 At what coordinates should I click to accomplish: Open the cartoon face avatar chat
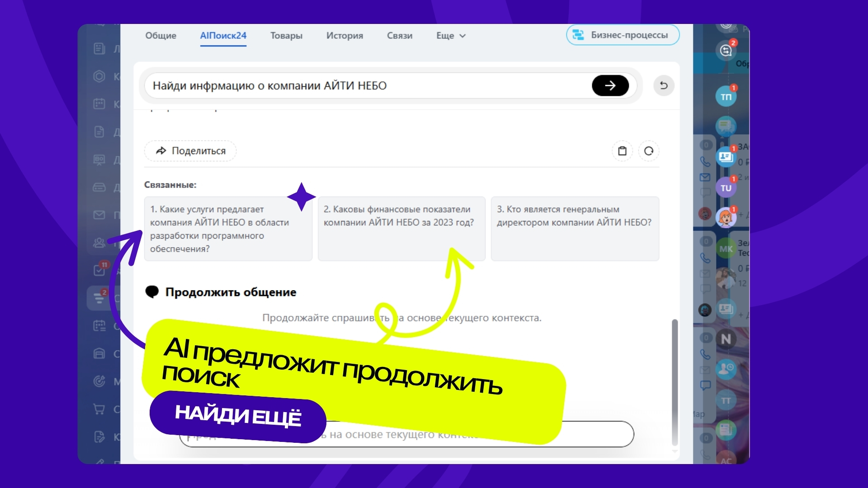tap(726, 217)
